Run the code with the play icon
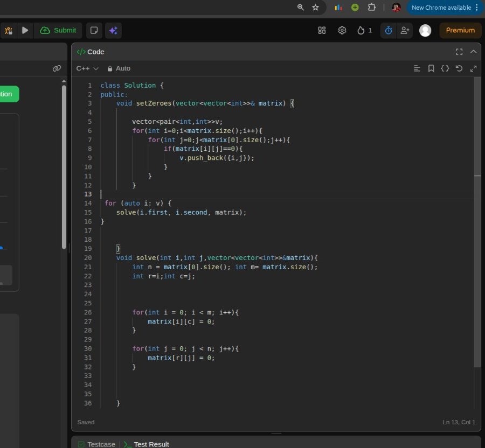This screenshot has width=485, height=448. coord(25,30)
